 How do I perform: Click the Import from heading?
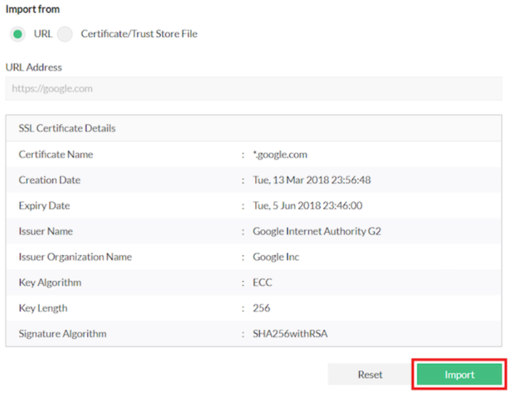click(33, 10)
